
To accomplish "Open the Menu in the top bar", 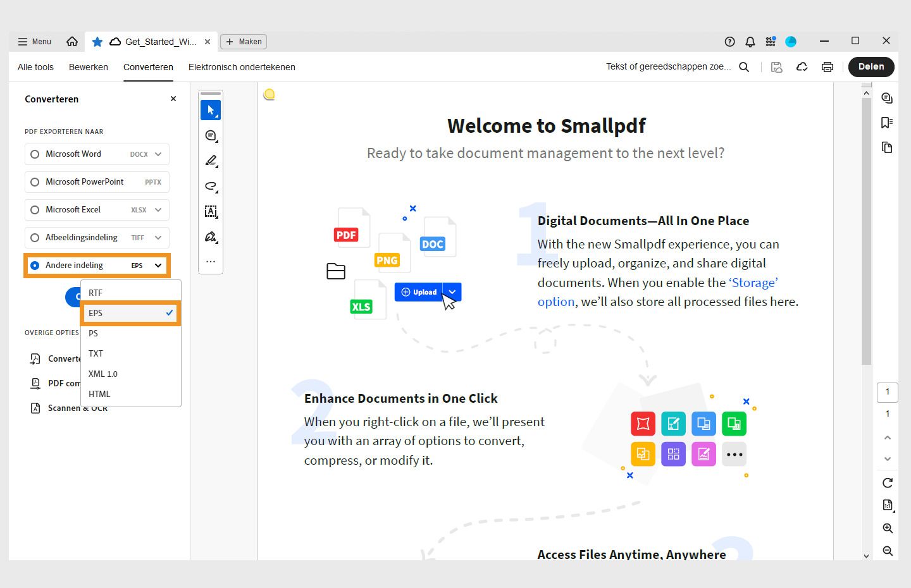I will pos(34,41).
